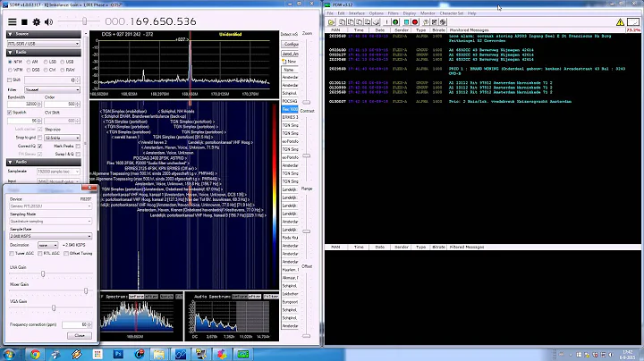This screenshot has height=361, width=644.
Task: Enable Swap I & Q checkbox
Action: (x=78, y=155)
